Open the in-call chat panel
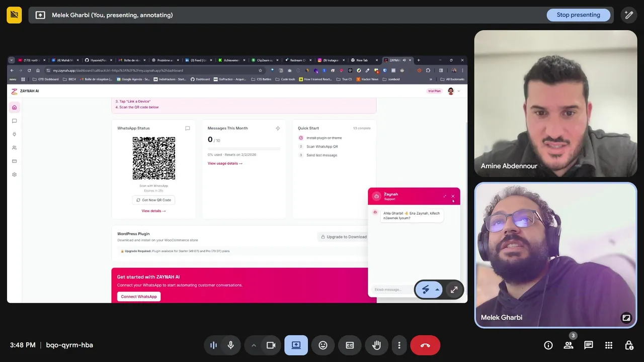Viewport: 644px width, 362px height. [x=589, y=345]
